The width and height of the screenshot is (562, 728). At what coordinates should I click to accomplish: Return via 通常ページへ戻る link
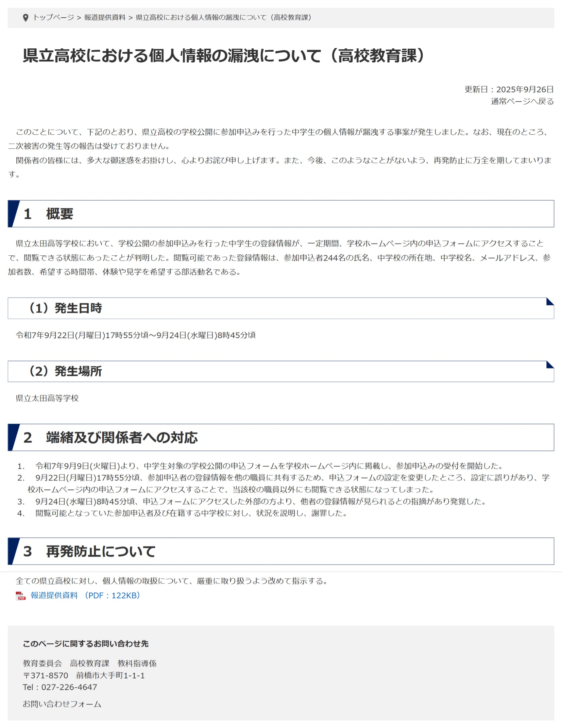(522, 101)
